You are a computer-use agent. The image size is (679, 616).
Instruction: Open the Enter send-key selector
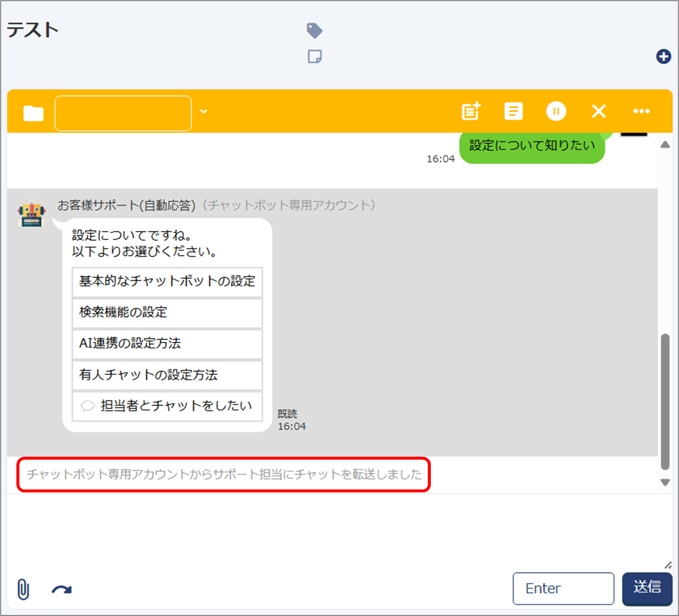pos(563,589)
